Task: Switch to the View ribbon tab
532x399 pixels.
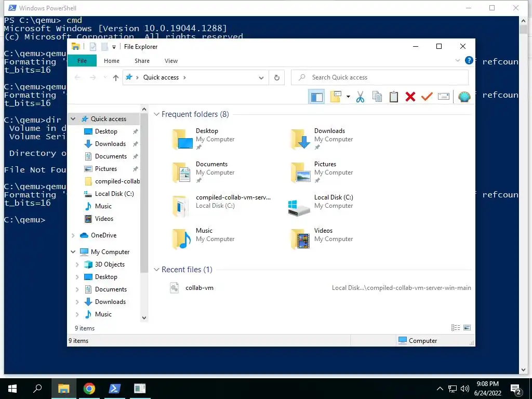Action: pos(171,61)
